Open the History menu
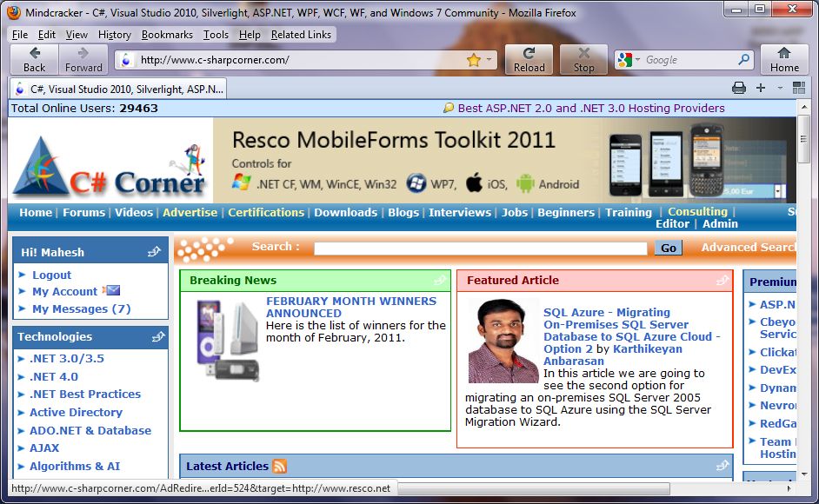This screenshot has width=819, height=504. click(115, 35)
